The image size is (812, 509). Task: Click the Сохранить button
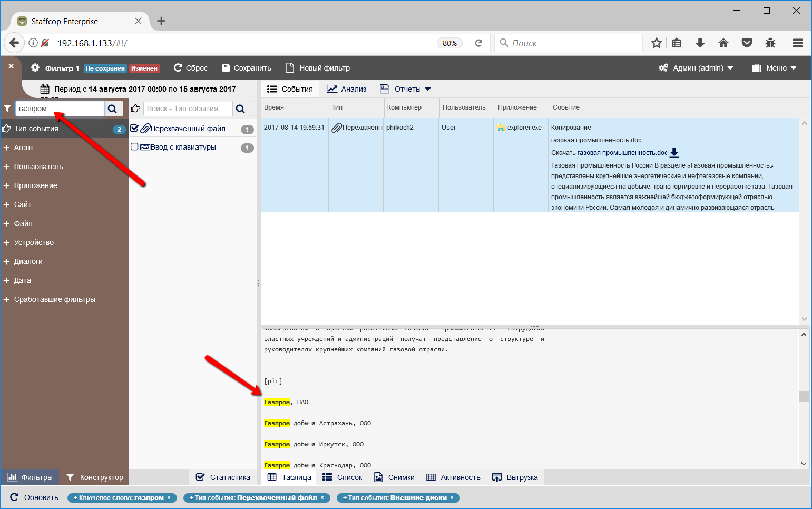247,68
